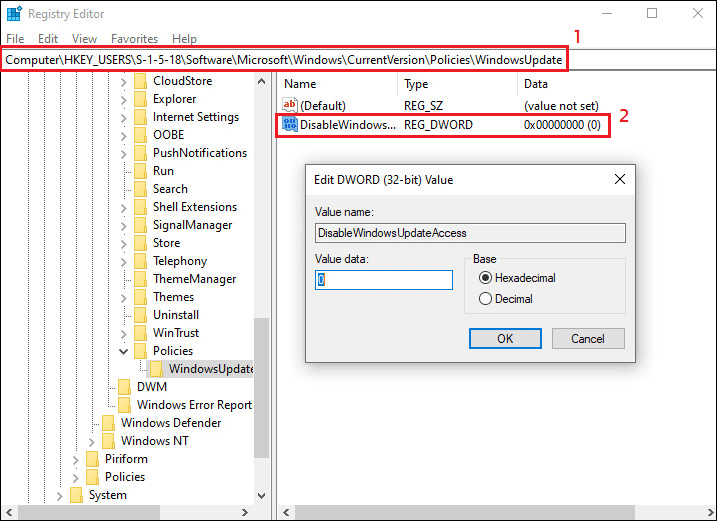Click the '(value not set)' data cell
The width and height of the screenshot is (717, 521).
[561, 106]
